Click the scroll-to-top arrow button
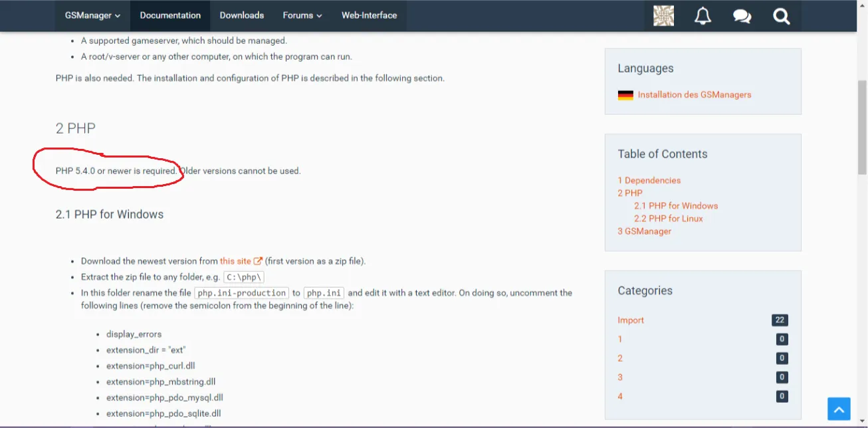This screenshot has height=428, width=868. (839, 409)
